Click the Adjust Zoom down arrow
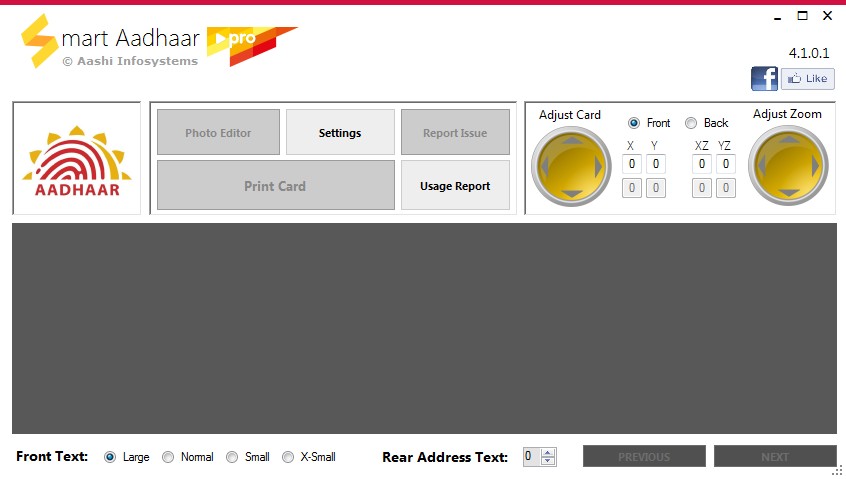This screenshot has height=479, width=846. (789, 193)
